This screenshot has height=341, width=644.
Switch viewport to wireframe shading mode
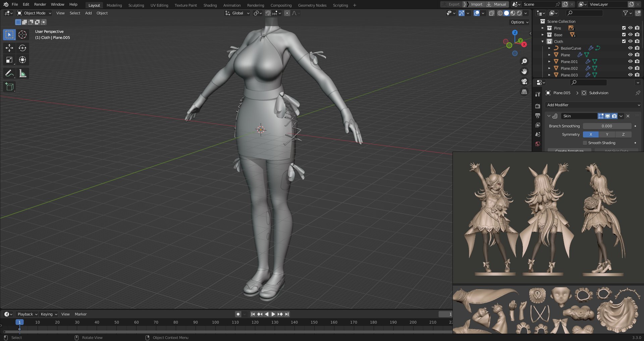click(500, 13)
